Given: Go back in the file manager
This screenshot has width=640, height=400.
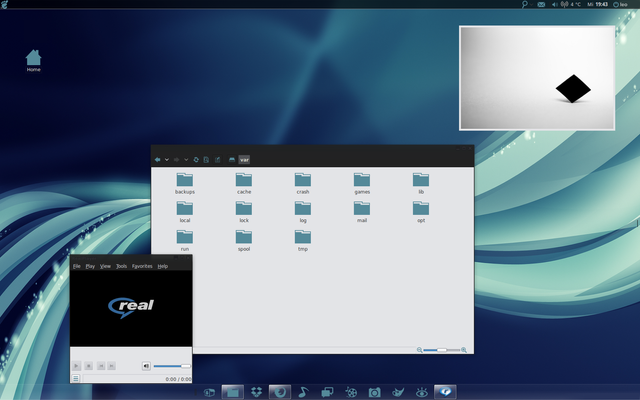Looking at the screenshot, I should tap(158, 160).
